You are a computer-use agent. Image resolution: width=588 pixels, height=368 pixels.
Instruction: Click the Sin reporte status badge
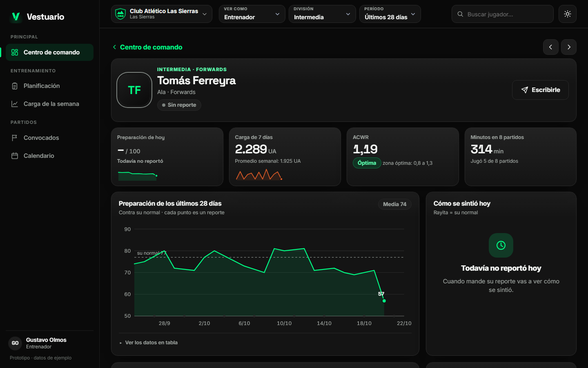click(x=179, y=105)
